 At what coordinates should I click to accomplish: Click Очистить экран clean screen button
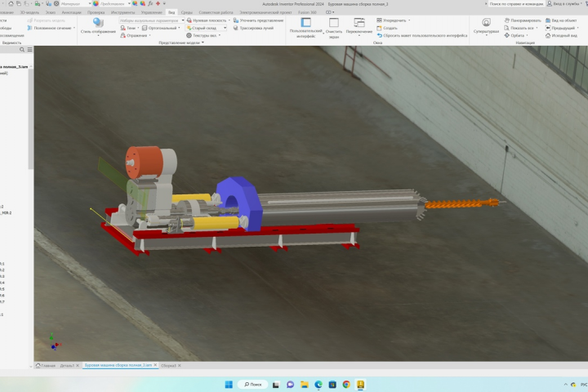pos(334,28)
